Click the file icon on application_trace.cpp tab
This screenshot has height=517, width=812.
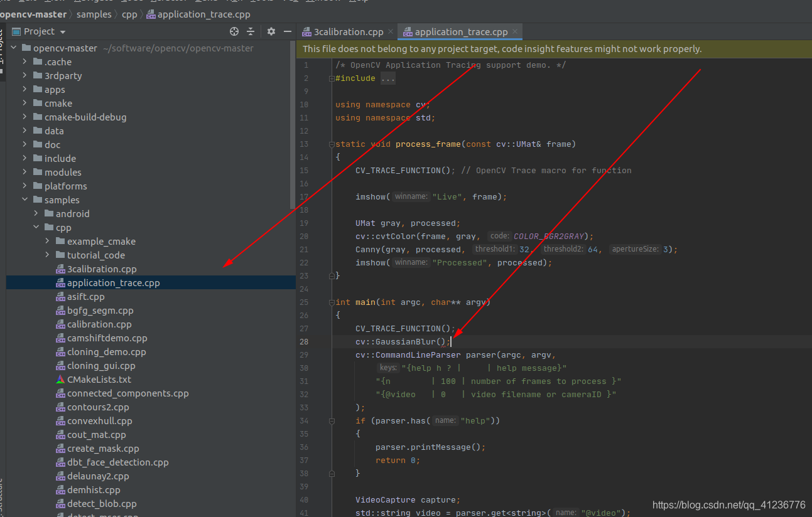pyautogui.click(x=408, y=32)
